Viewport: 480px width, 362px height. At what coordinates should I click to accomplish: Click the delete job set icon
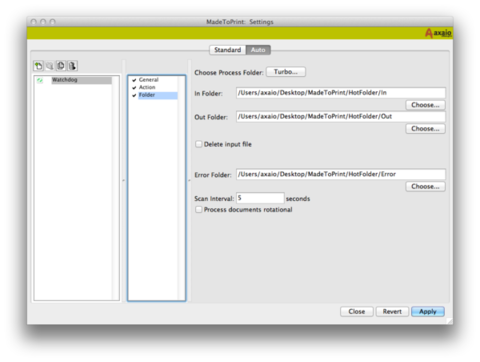(x=50, y=66)
